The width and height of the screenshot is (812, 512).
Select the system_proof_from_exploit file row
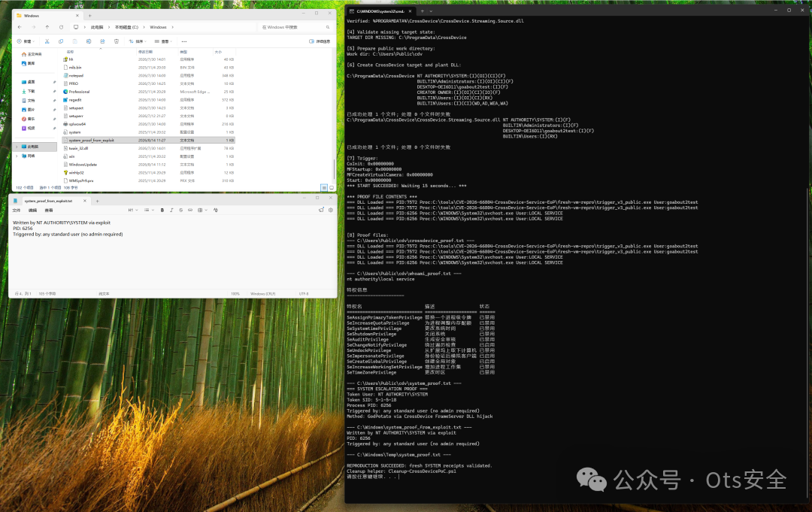tap(149, 141)
